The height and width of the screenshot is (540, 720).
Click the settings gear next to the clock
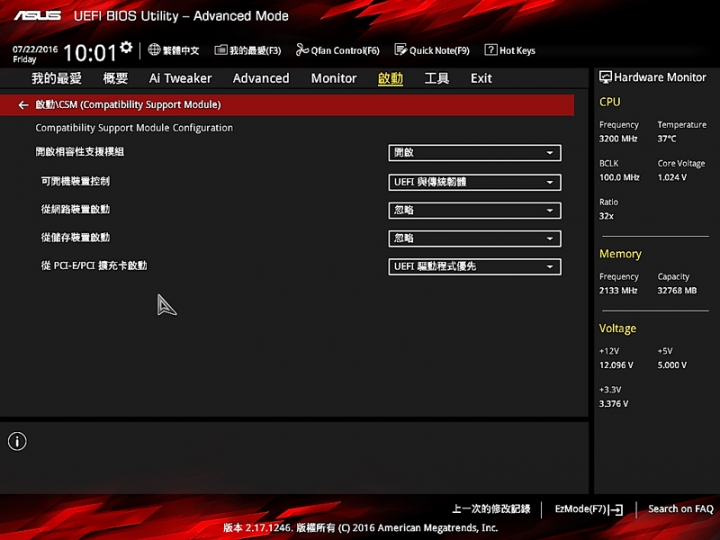tap(126, 47)
